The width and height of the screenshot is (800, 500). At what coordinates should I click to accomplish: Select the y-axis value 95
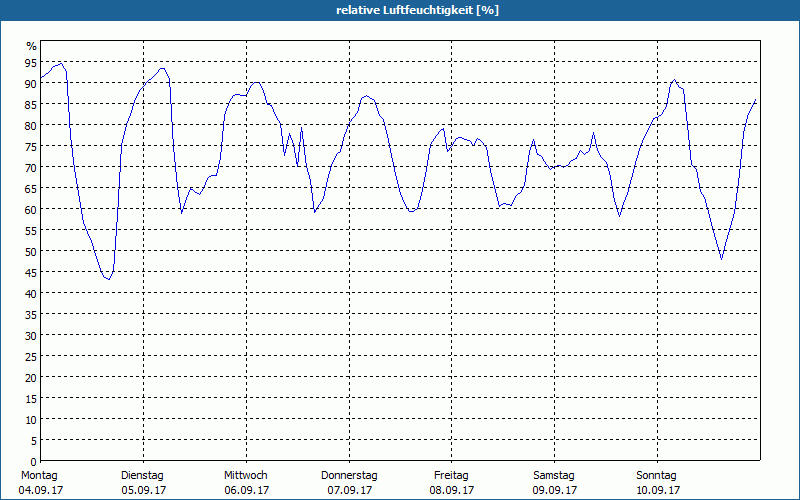point(31,63)
